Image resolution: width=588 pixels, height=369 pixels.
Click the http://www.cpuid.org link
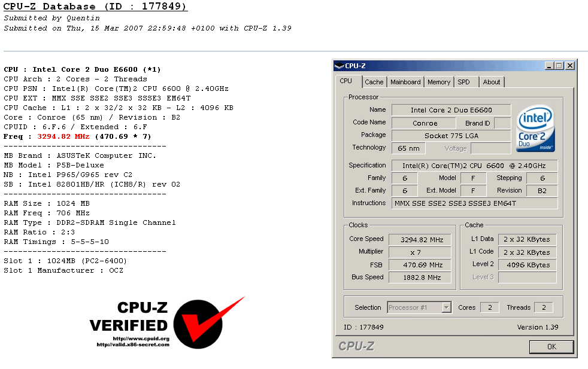[141, 338]
